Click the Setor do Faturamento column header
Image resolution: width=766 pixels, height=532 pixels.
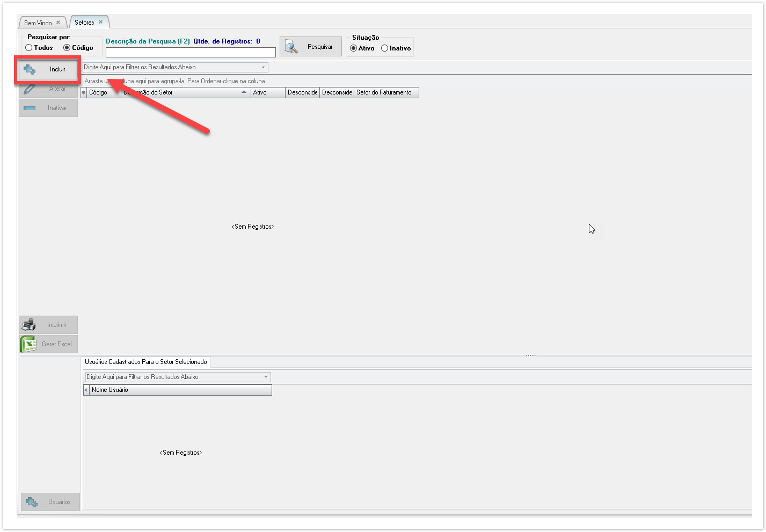point(385,92)
